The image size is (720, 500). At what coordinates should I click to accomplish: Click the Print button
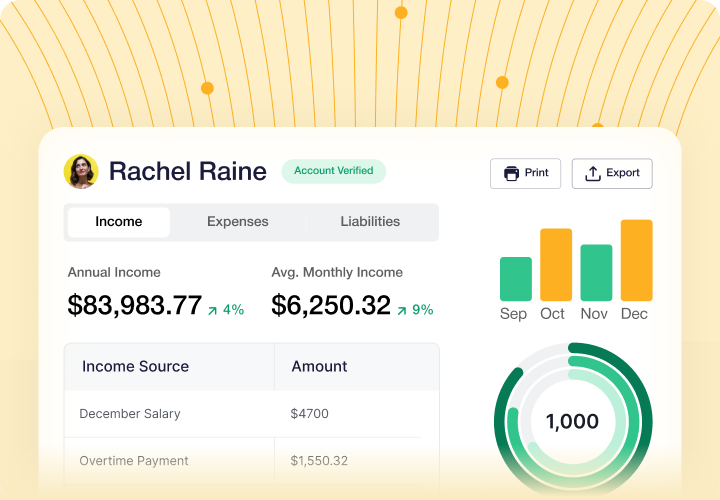coord(525,173)
